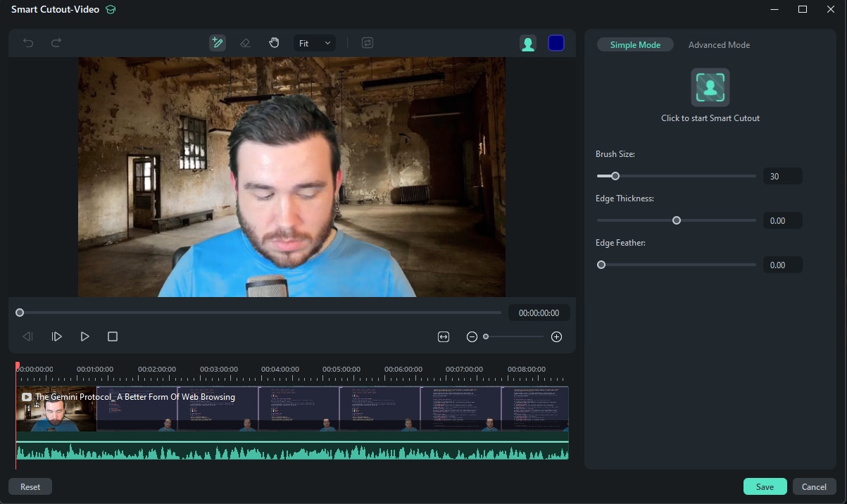Select the Eraser tool
This screenshot has height=504, width=847.
coord(246,43)
